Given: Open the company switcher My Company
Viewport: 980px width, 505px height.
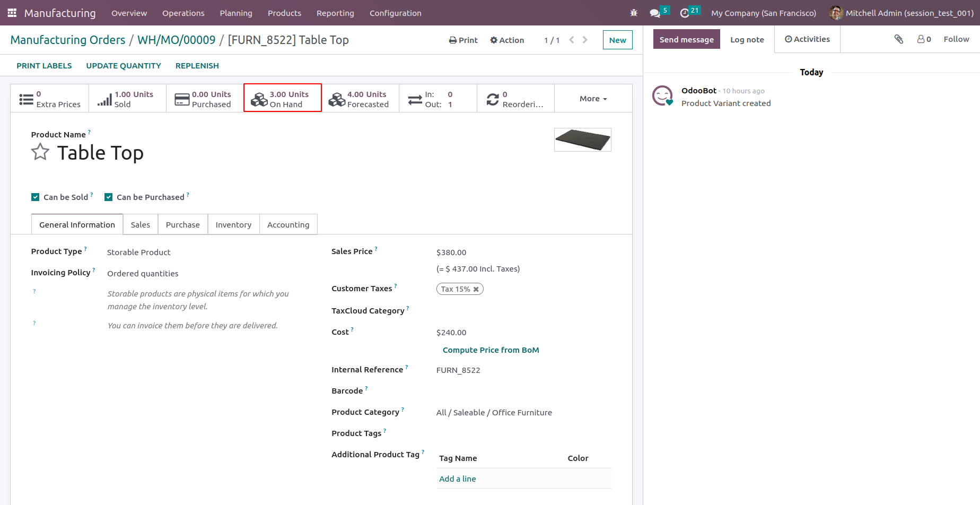Looking at the screenshot, I should [x=764, y=13].
